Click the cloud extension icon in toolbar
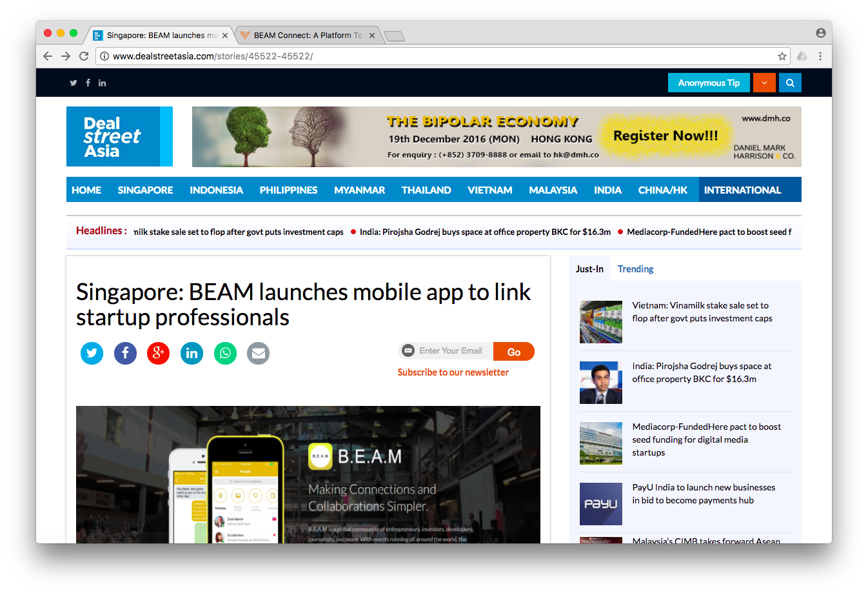Viewport: 868px width, 595px height. pyautogui.click(x=802, y=56)
